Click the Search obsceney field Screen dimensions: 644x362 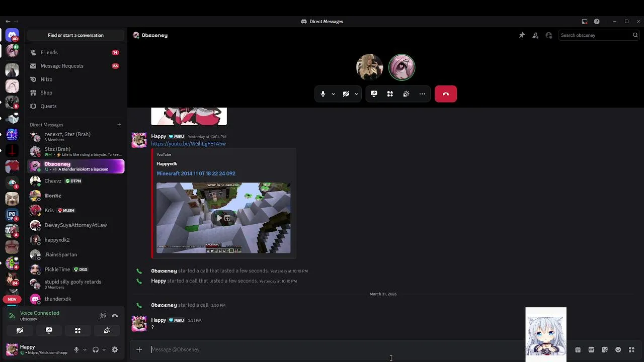coord(599,35)
